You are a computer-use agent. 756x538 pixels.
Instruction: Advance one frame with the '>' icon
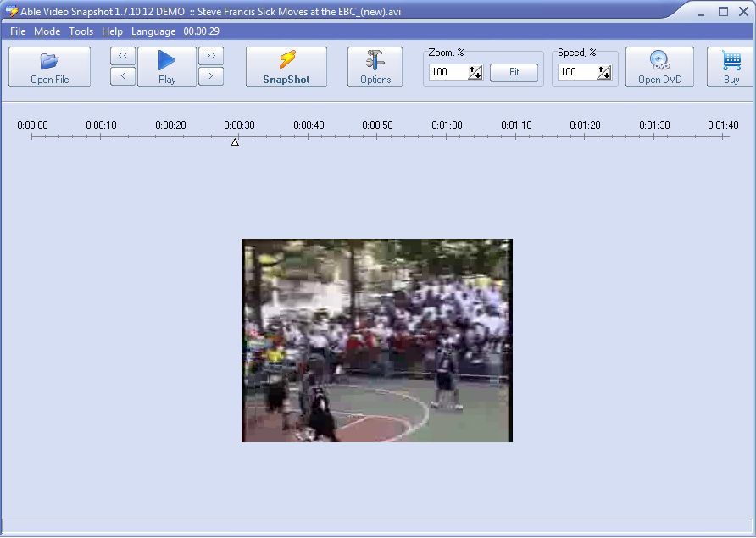[210, 75]
